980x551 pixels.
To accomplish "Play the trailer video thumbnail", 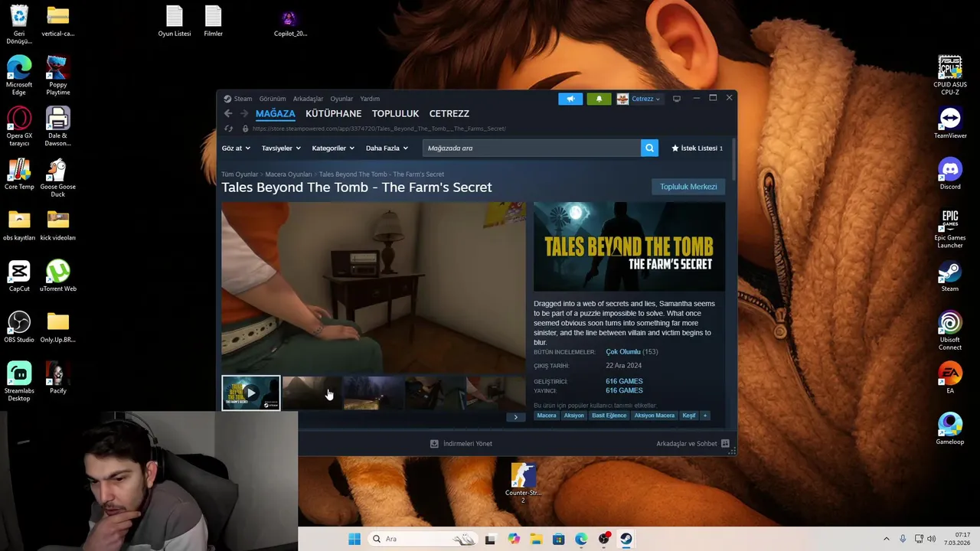I will coord(251,393).
